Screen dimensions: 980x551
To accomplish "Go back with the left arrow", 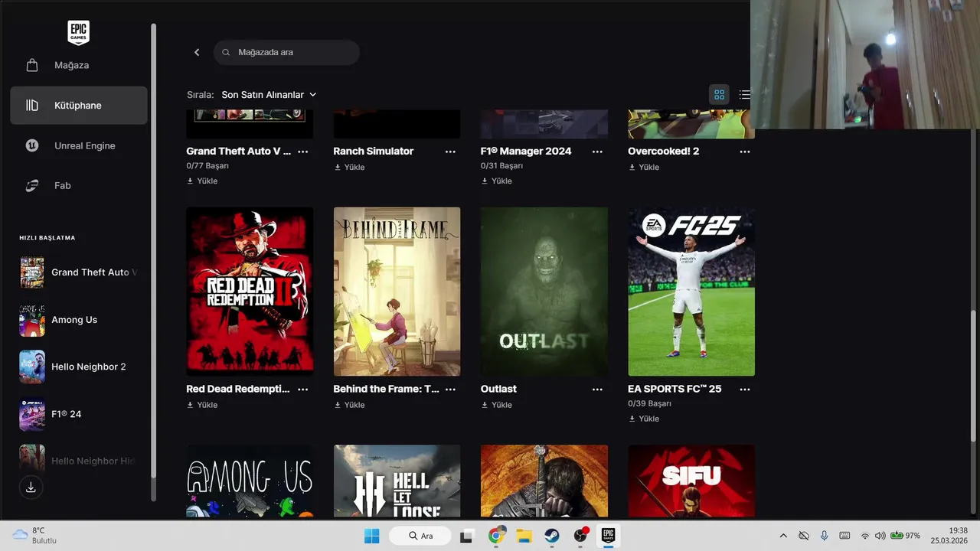I will click(x=197, y=52).
